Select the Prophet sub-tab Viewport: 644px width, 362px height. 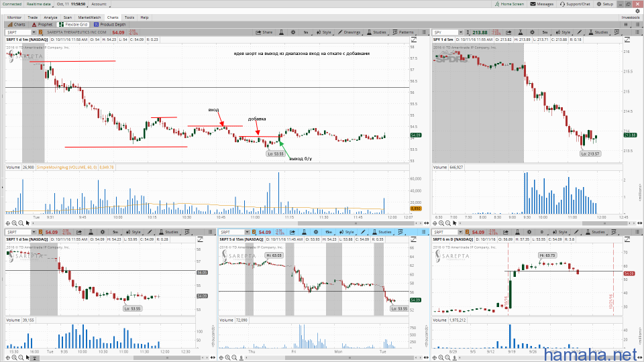[x=42, y=24]
